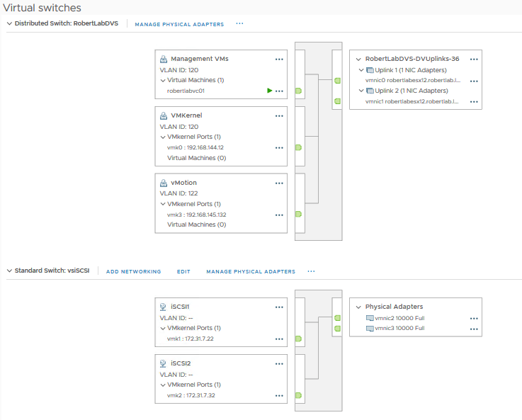Open the iSCSI1 port group ellipsis menu
522x420 pixels.
coord(279,307)
